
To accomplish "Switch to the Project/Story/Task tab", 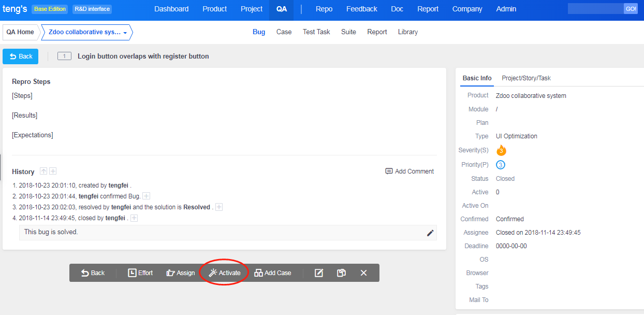I will [526, 78].
